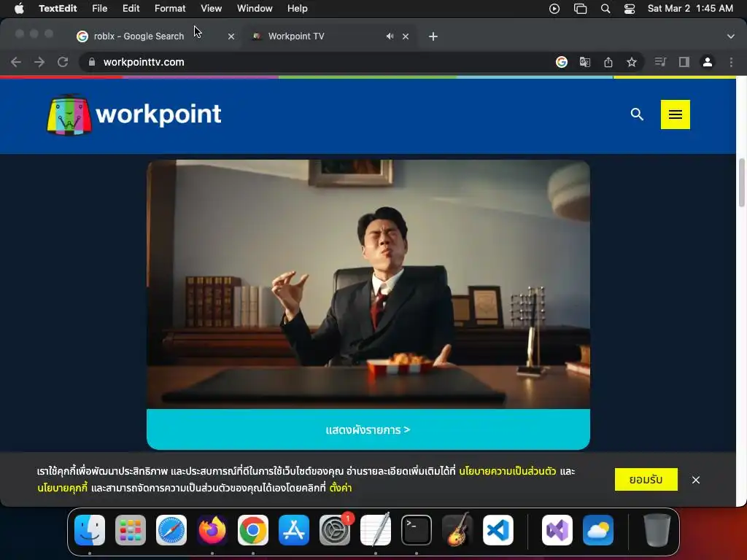Bookmark this page with the star icon
Screen dimensions: 747x560
point(632,62)
